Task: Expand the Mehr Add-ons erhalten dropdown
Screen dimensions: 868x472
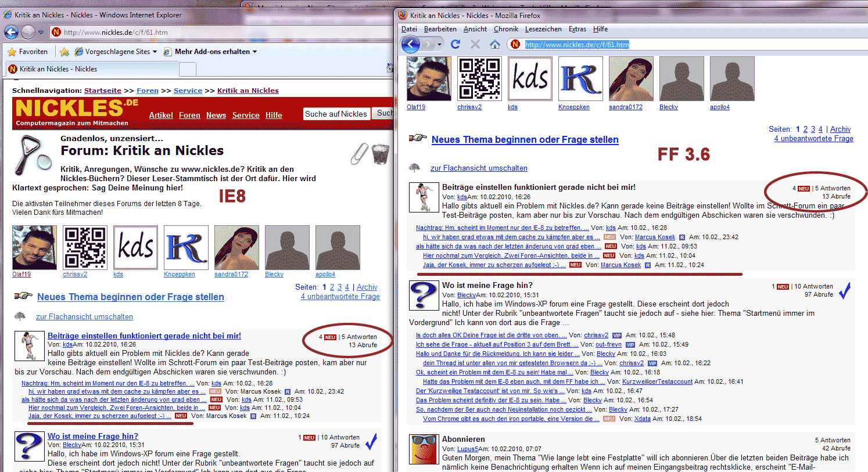Action: click(254, 52)
